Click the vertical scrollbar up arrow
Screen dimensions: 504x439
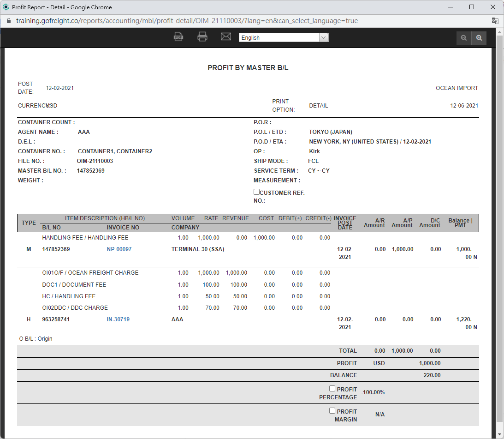[x=499, y=31]
